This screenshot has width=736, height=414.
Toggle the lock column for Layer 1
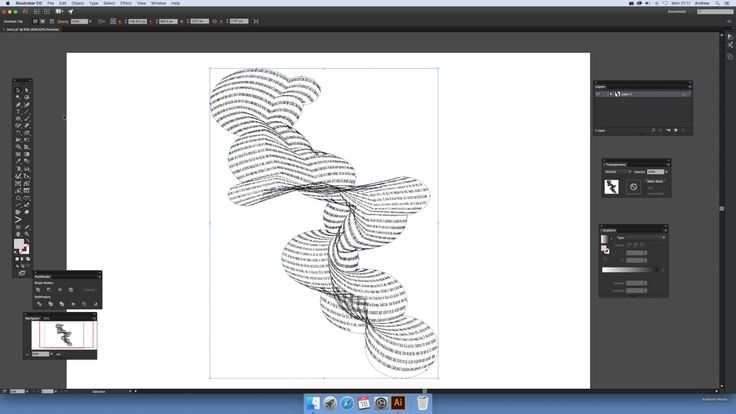(x=604, y=94)
